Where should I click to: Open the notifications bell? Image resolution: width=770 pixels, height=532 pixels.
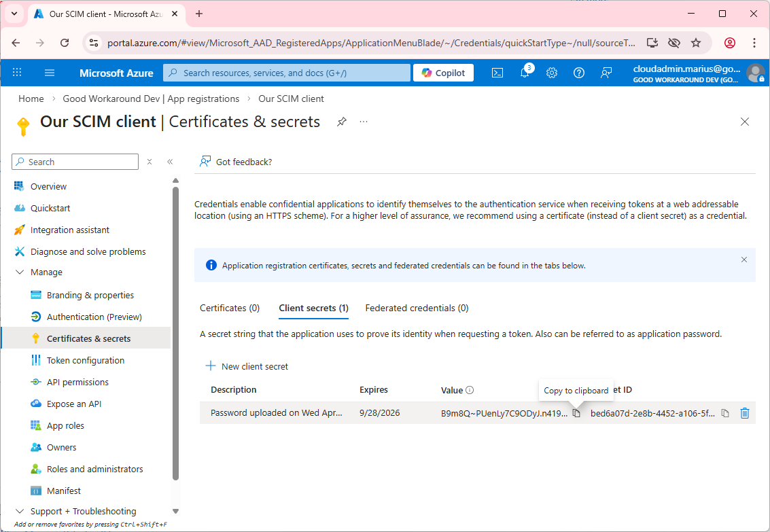click(x=525, y=73)
